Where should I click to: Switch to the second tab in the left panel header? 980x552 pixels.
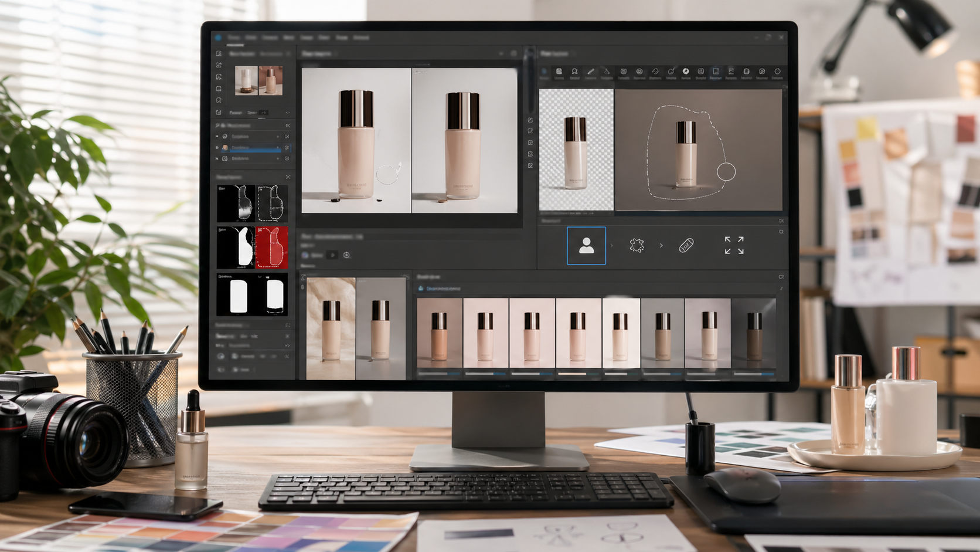(271, 53)
